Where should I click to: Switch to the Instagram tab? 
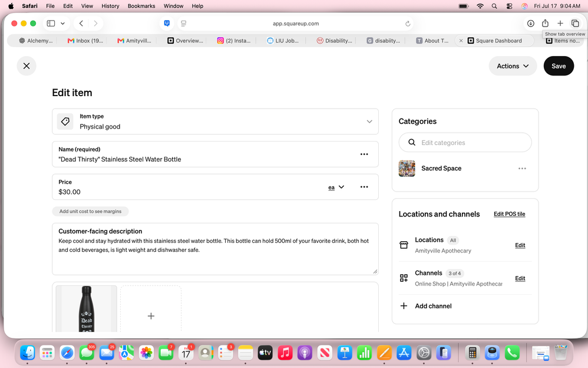pyautogui.click(x=234, y=41)
